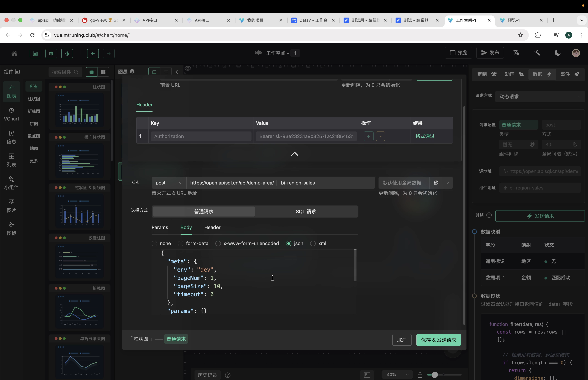Image resolution: width=588 pixels, height=380 pixels.
Task: Select the home icon in top toolbar
Action: tap(14, 53)
